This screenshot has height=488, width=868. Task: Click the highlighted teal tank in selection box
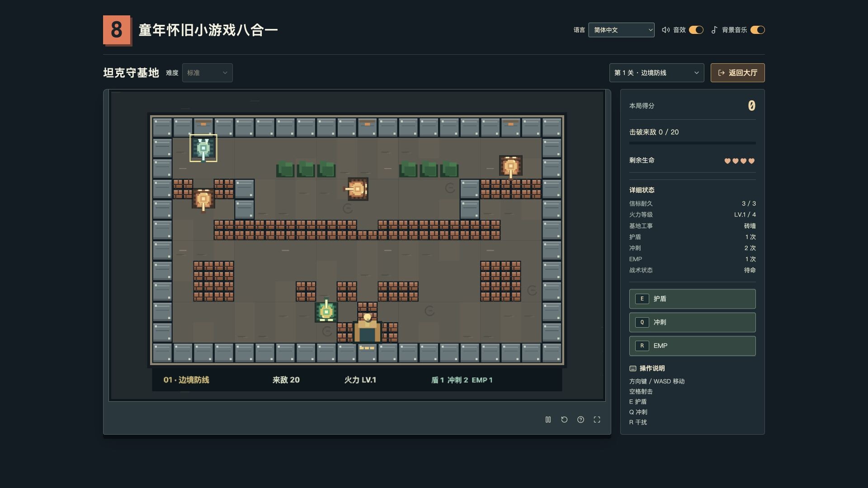coord(203,148)
